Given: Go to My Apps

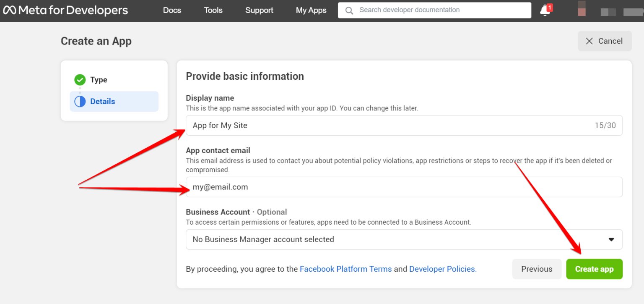Looking at the screenshot, I should (311, 10).
